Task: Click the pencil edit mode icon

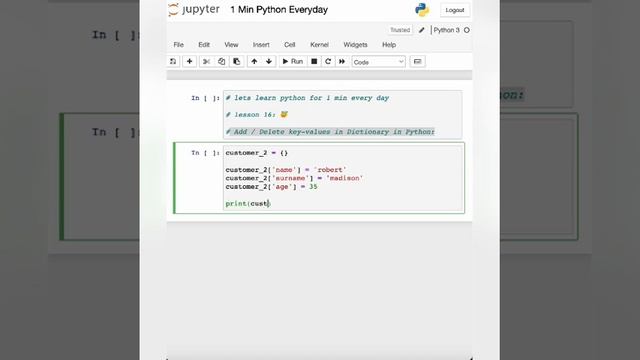Action: [x=421, y=30]
